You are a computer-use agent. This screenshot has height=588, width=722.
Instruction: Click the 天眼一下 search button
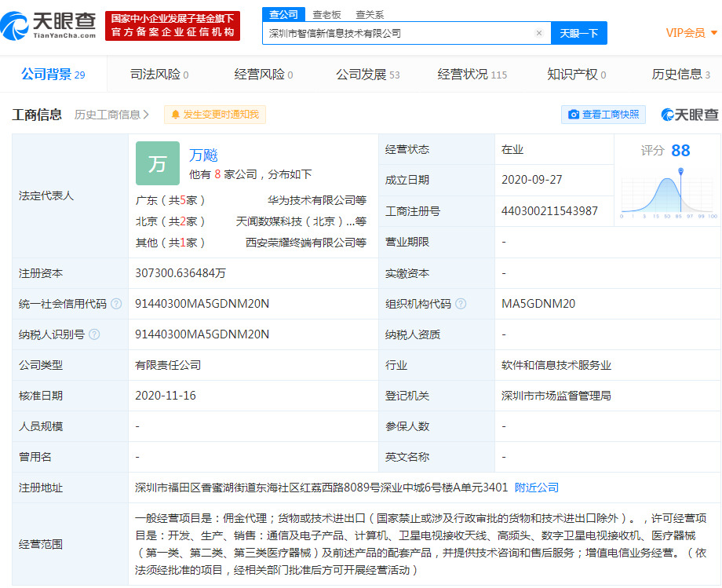click(x=579, y=33)
